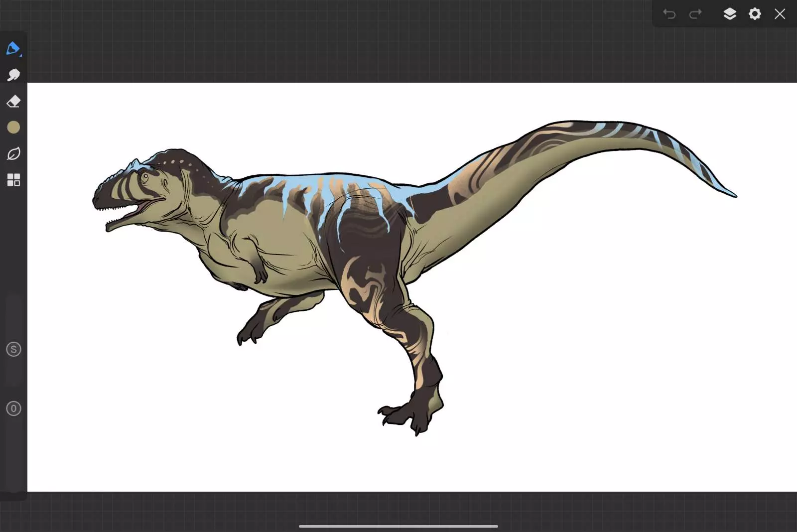Select the blue pen drawing tool
This screenshot has height=532, width=797.
click(x=13, y=49)
